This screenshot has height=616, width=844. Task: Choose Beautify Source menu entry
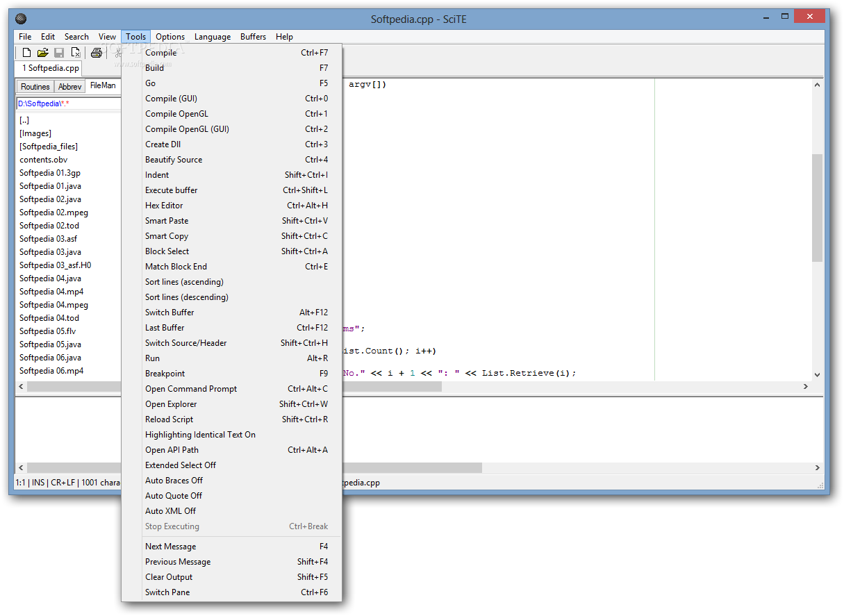tap(232, 160)
